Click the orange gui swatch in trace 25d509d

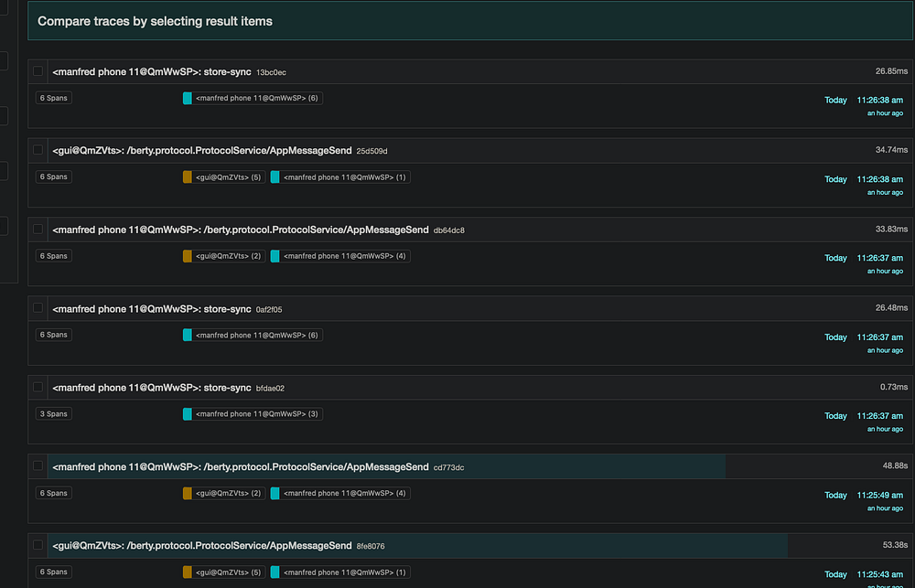(x=188, y=176)
